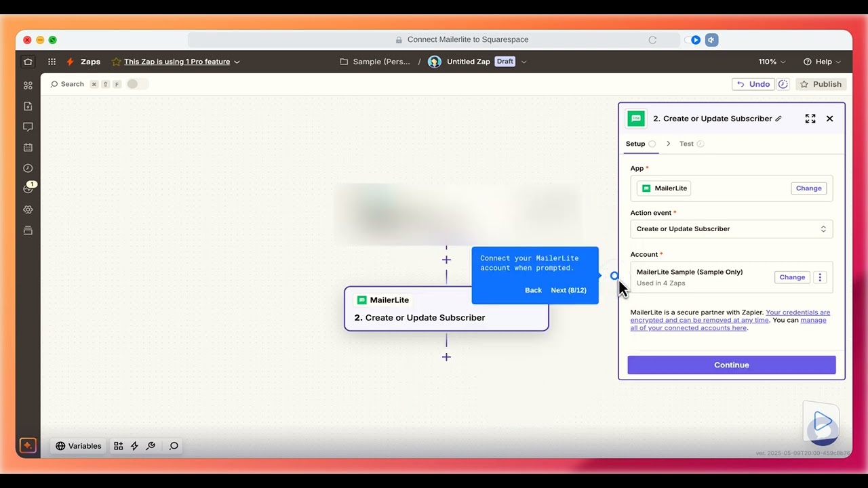Add step with plus above MailerLite card
The width and height of the screenshot is (868, 488).
446,260
